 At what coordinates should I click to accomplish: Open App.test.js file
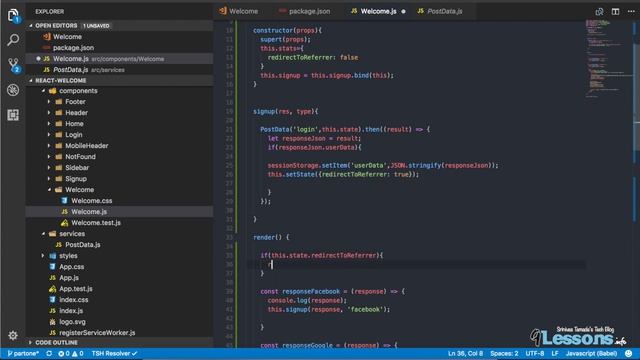[119, 289]
